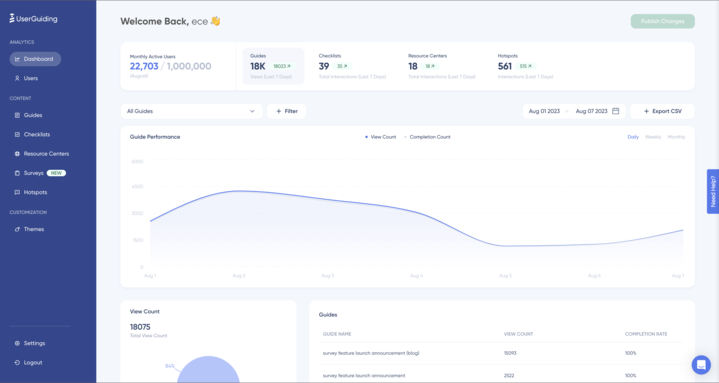This screenshot has width=719, height=383.
Task: Click the Guide Performance chart title
Action: [x=155, y=137]
